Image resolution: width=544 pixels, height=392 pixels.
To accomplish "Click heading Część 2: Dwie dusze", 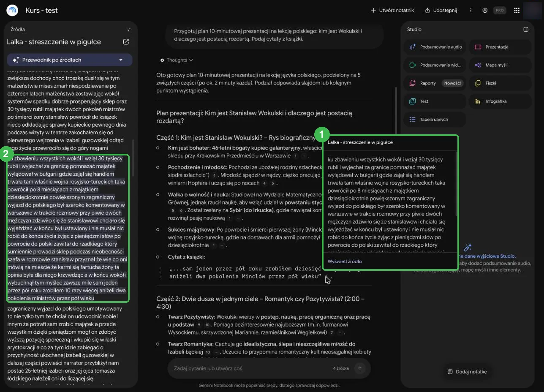I will 260,302.
